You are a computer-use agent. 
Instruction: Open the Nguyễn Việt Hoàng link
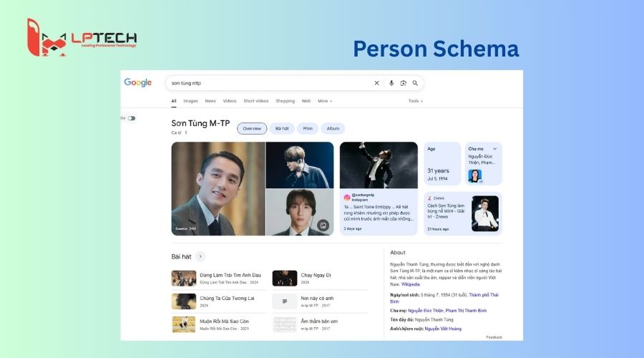coord(443,329)
